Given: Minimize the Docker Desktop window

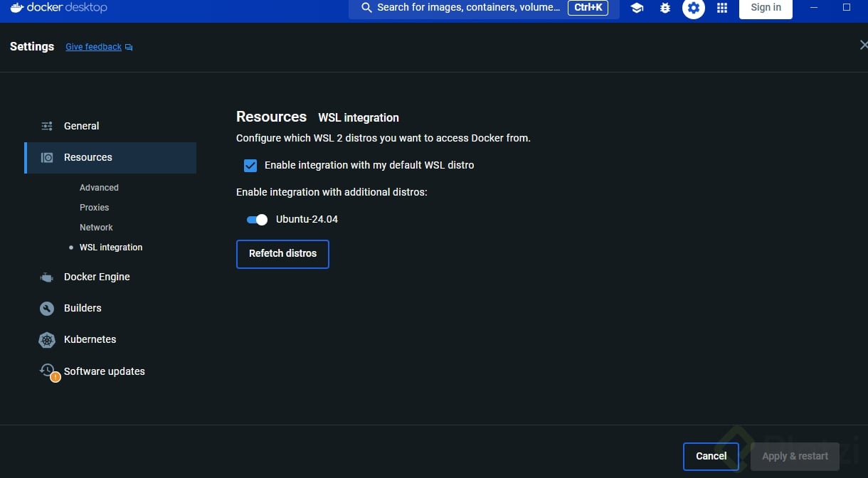Looking at the screenshot, I should tap(814, 7).
